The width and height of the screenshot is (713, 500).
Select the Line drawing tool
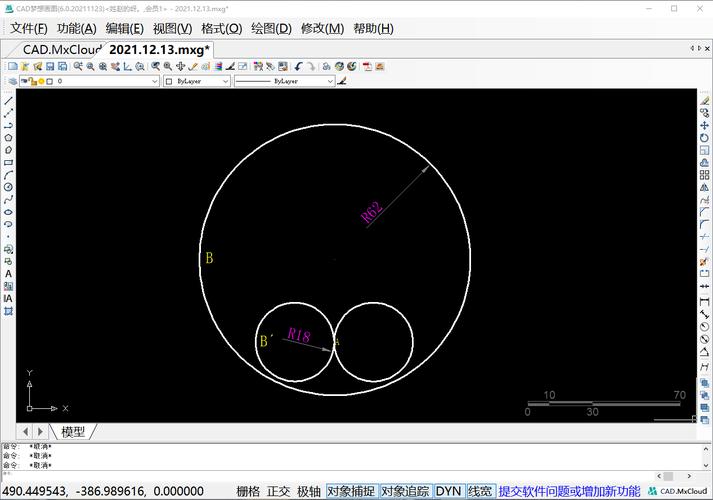click(x=8, y=101)
